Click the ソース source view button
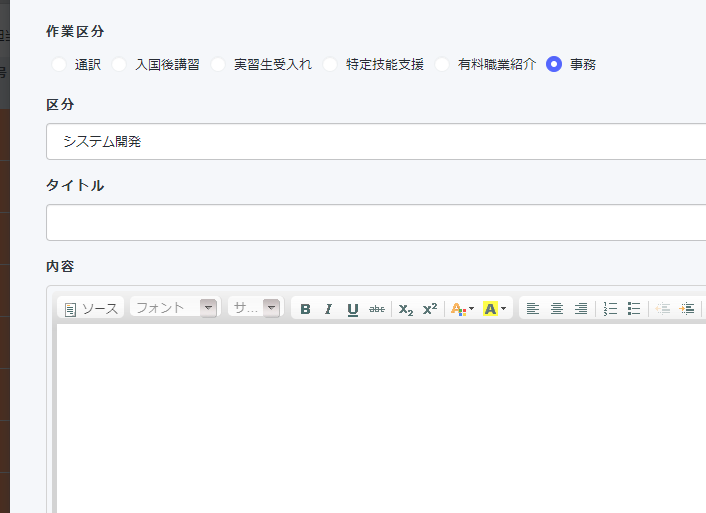706x513 pixels. tap(91, 309)
